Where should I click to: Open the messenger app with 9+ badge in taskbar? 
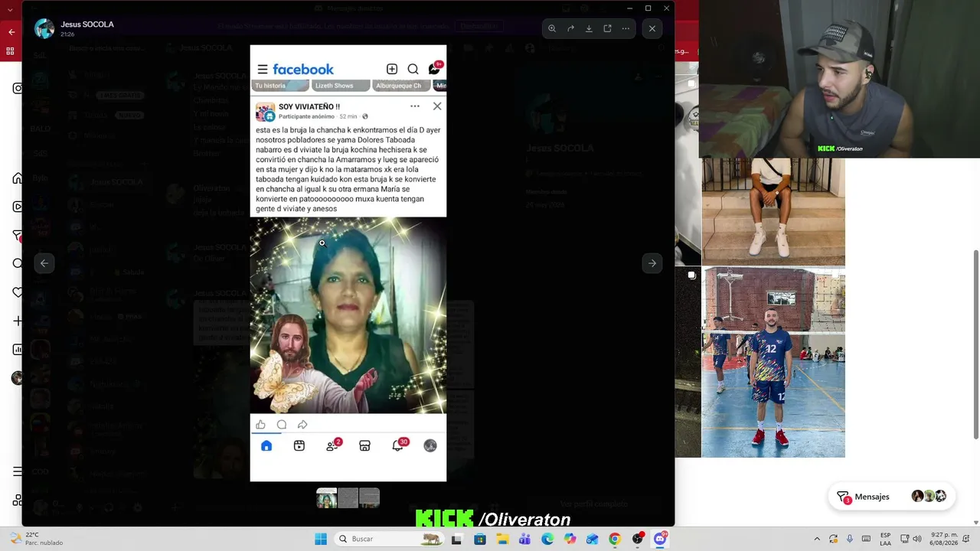coord(660,539)
